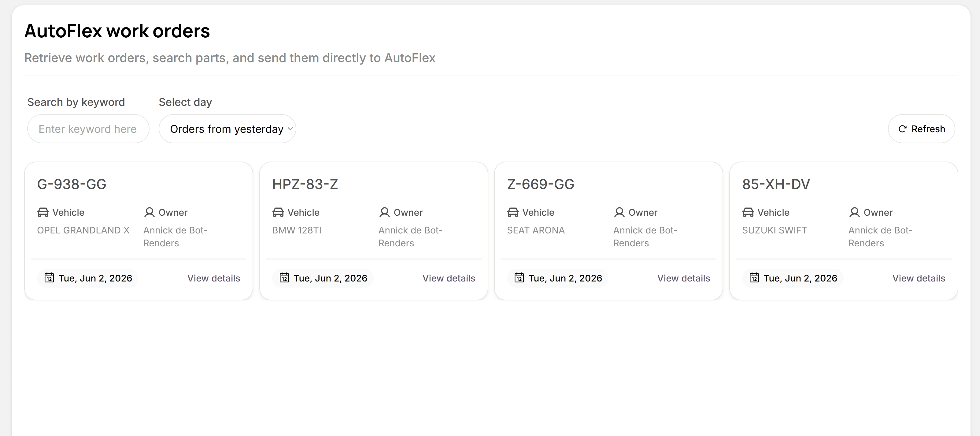
Task: Click the car icon on the HPZ-83-Z card
Action: [278, 212]
